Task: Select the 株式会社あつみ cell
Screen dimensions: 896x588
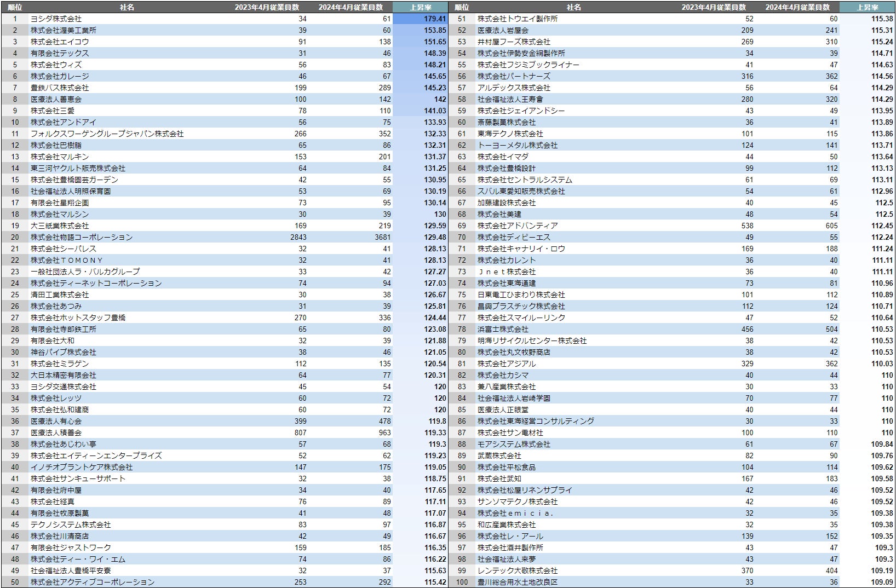Action: pos(56,306)
